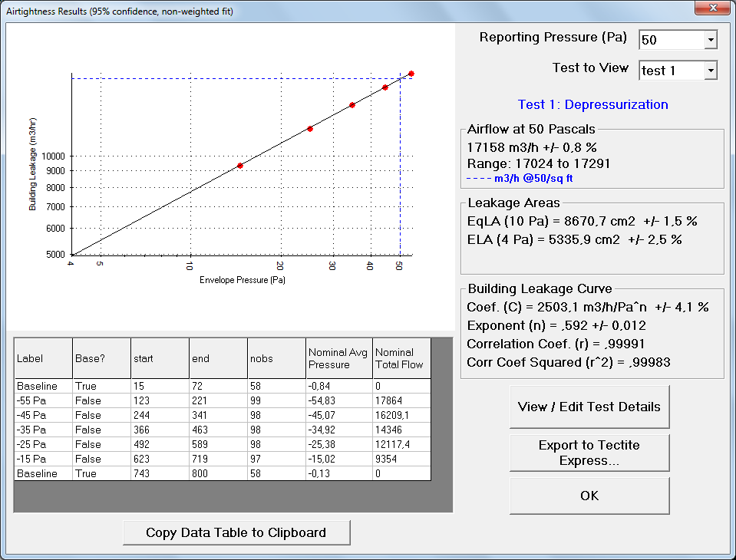Viewport: 736px width, 560px height.
Task: Select the -55 Pa row label in table
Action: 31,401
